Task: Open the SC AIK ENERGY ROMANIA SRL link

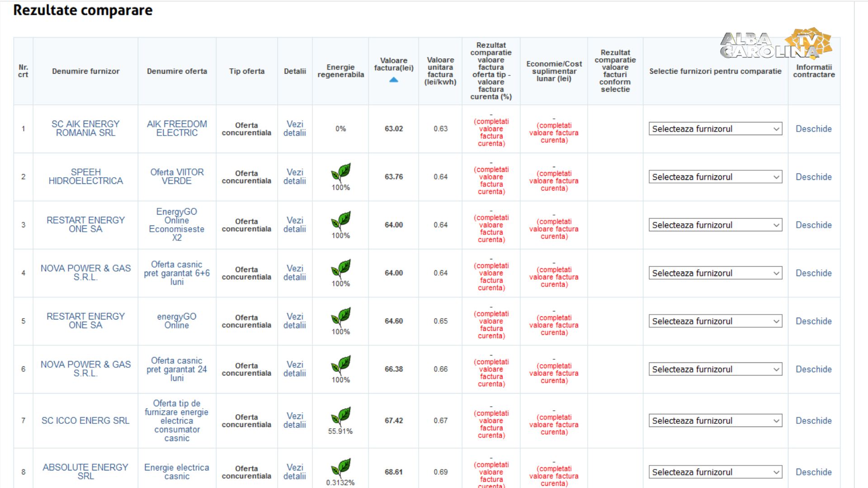Action: 85,128
